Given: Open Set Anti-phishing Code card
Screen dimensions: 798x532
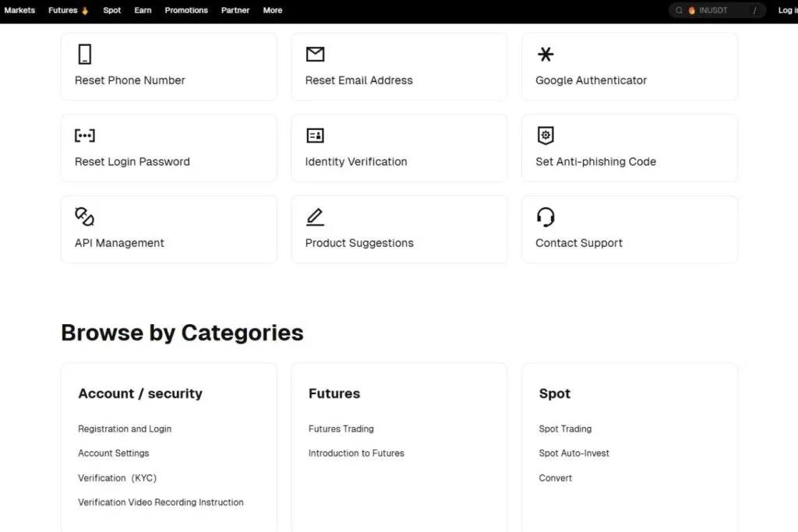Looking at the screenshot, I should 630,148.
